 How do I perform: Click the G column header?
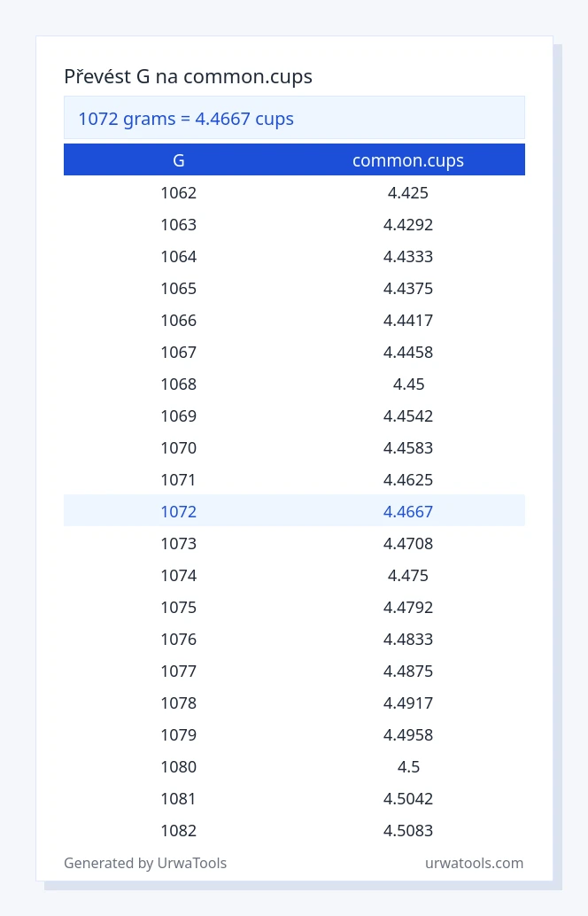(x=179, y=160)
